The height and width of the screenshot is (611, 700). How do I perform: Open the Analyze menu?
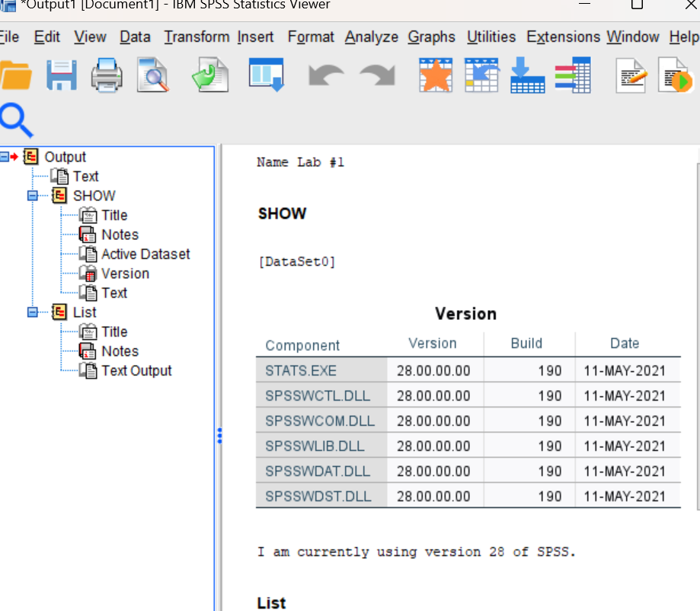point(372,37)
